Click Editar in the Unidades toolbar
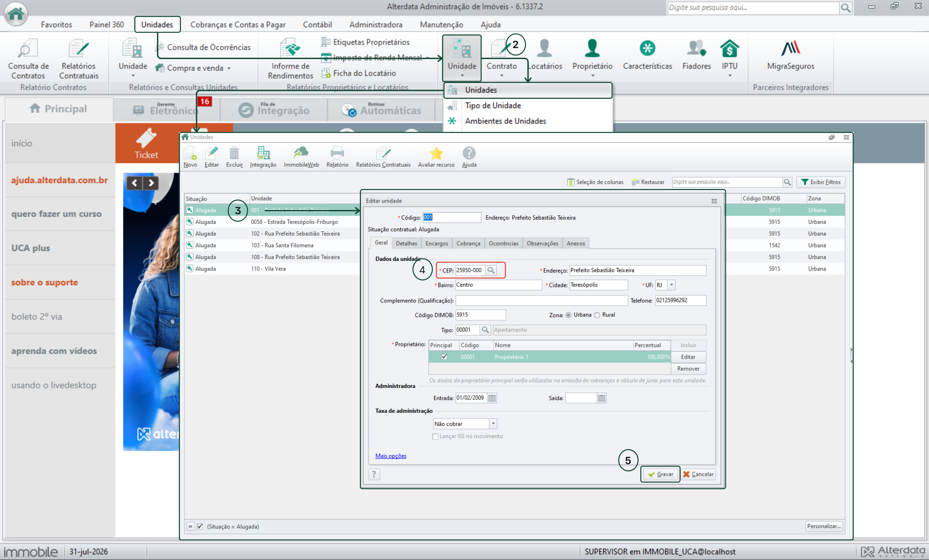The height and width of the screenshot is (560, 929). 212,157
